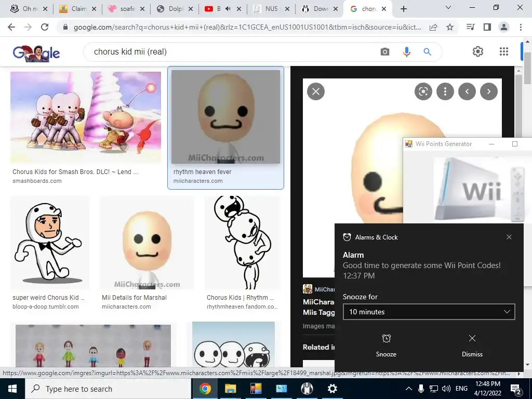Open the tab search chevron in Chrome
Screen dimensions: 532x399
coord(448,7)
